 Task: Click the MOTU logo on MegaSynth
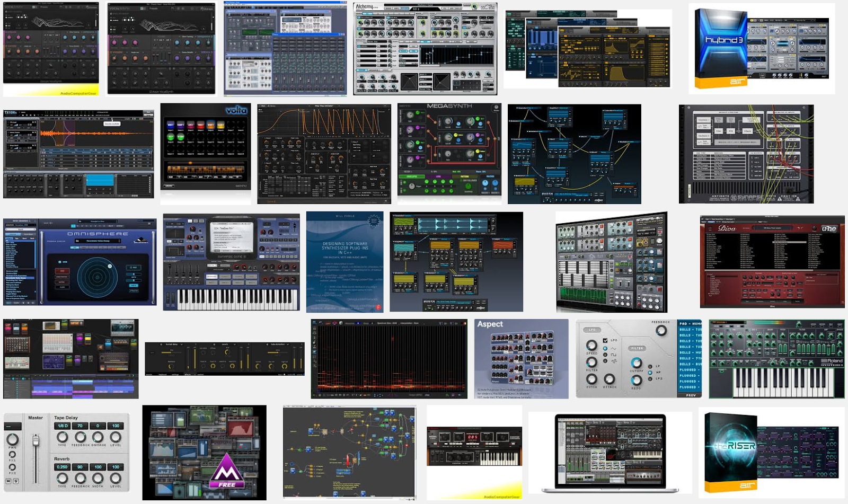pyautogui.click(x=405, y=105)
